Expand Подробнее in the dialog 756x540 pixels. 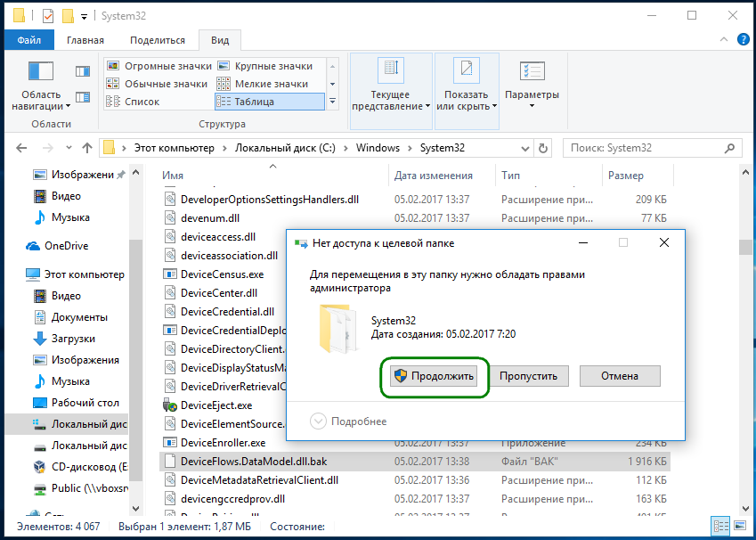348,421
